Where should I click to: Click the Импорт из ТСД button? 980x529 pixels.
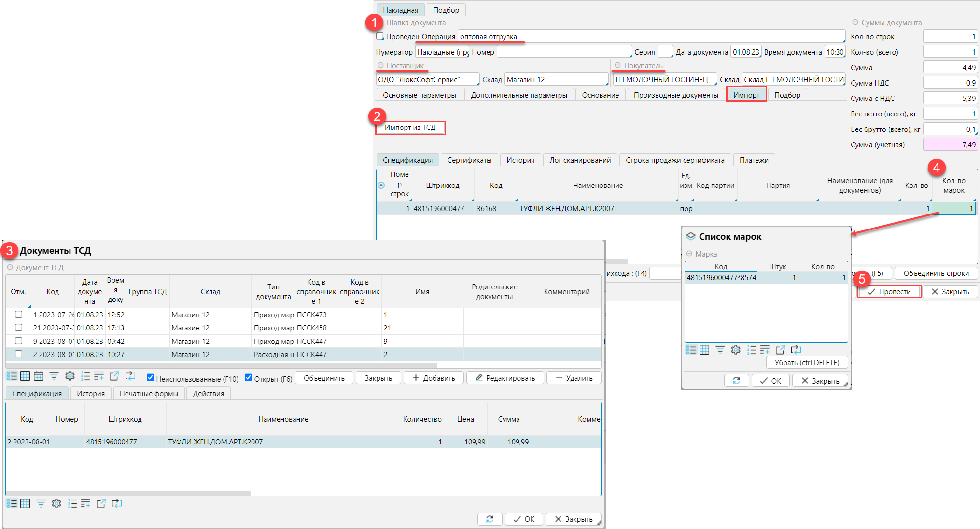coord(410,128)
